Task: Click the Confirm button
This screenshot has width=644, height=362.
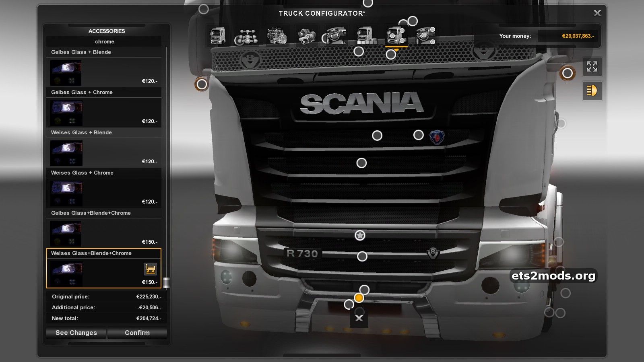Action: pos(137,333)
